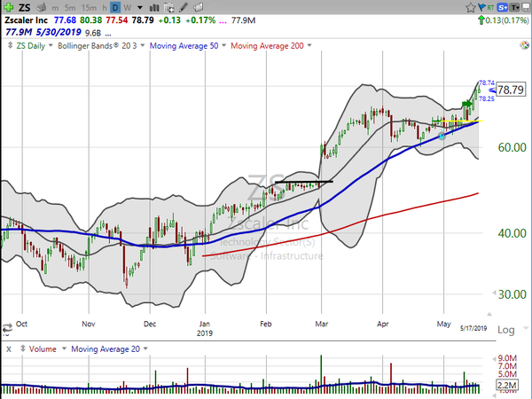The width and height of the screenshot is (532, 399).
Task: Click the 60.00 price axis label
Action: coord(512,147)
